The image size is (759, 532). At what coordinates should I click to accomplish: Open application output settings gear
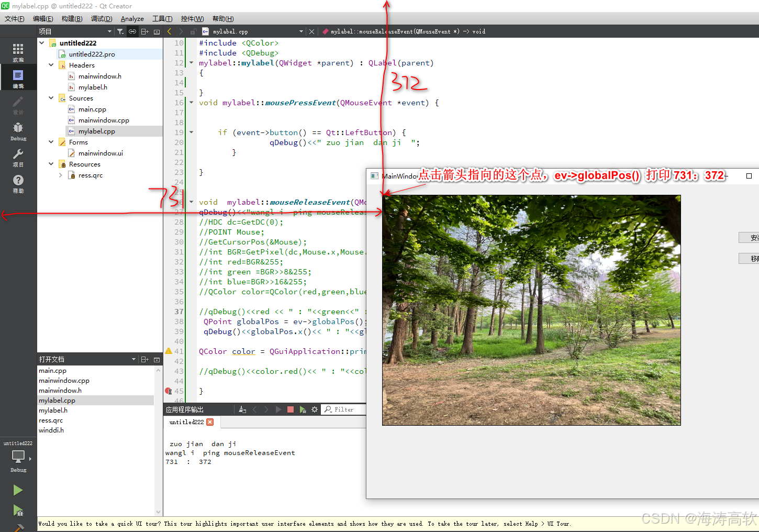[315, 409]
